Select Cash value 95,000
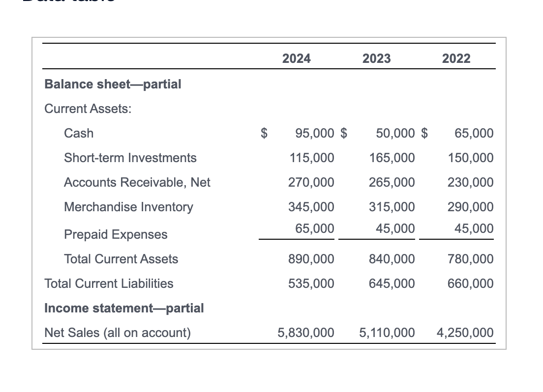This screenshot has height=392, width=543. click(315, 133)
